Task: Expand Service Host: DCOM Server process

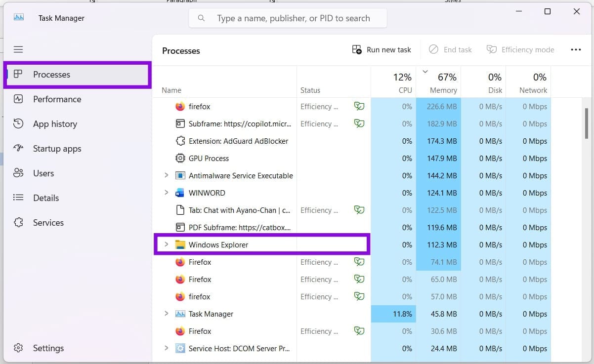Action: [x=166, y=348]
